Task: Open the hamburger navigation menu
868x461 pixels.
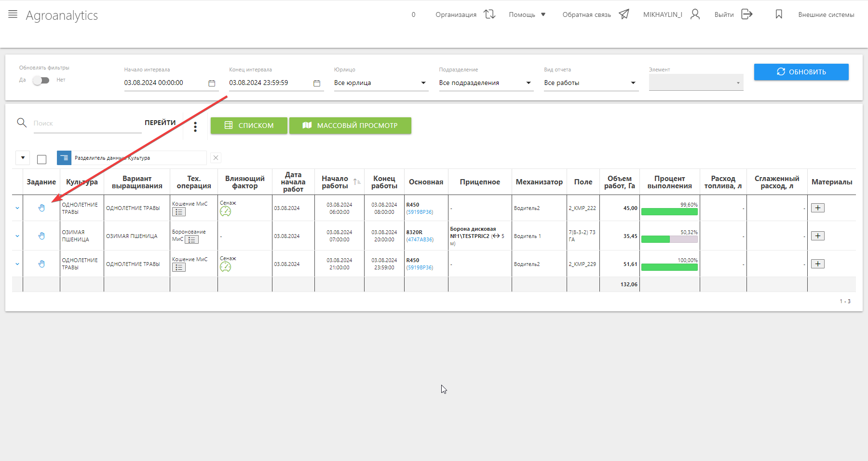Action: tap(13, 14)
